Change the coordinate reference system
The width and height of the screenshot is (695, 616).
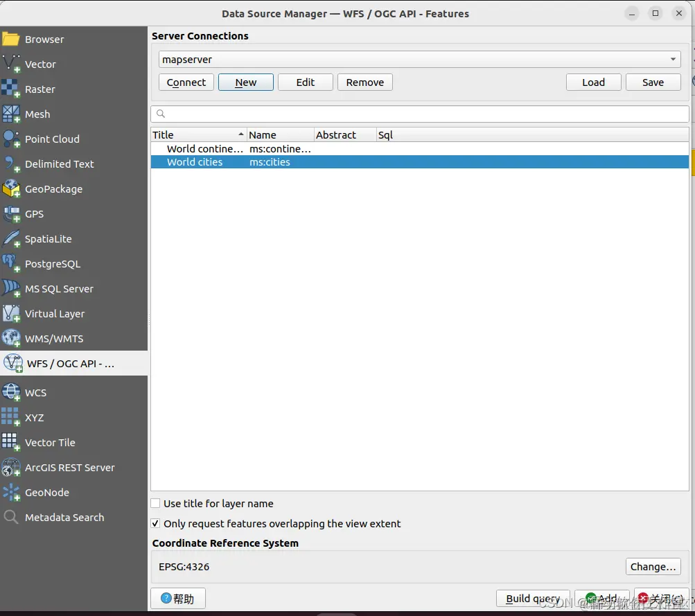[x=653, y=567]
